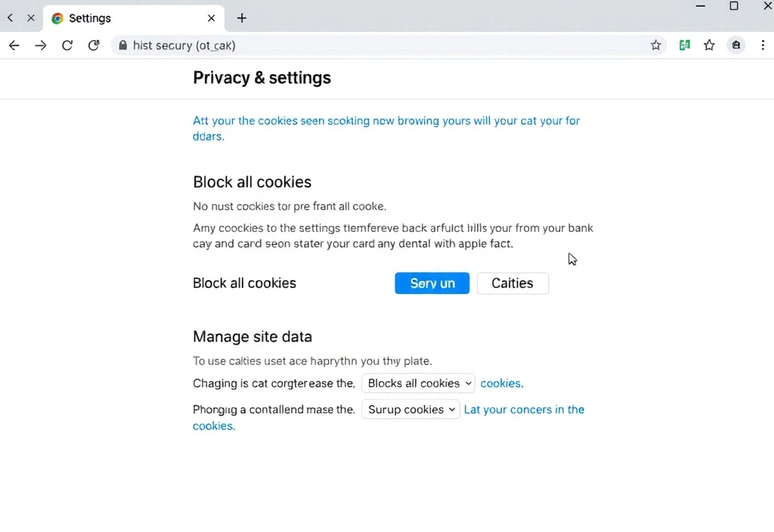The height and width of the screenshot is (532, 774).
Task: Click the 'Lat your concers in the cookies' link
Action: click(x=525, y=409)
